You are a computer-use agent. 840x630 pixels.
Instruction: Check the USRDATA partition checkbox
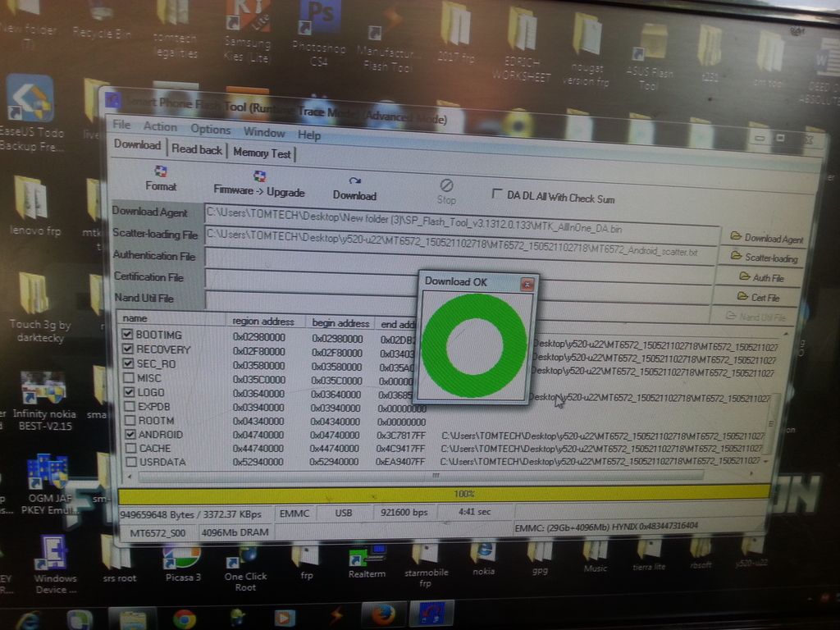point(130,463)
